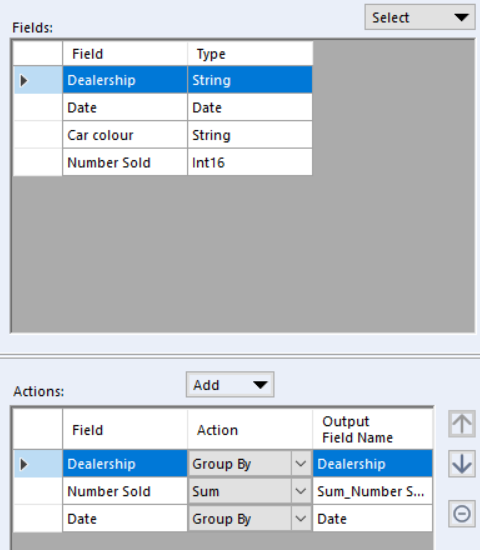Open the Add dropdown for actions
Image resolution: width=480 pixels, height=550 pixels.
coord(230,385)
